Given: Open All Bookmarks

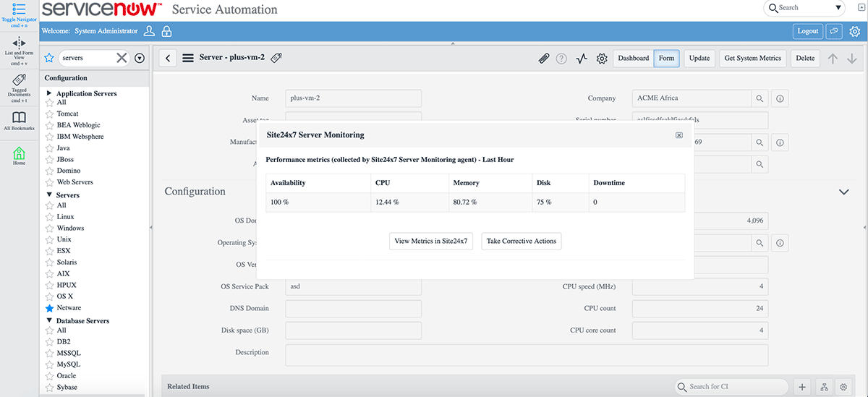Looking at the screenshot, I should tap(20, 117).
